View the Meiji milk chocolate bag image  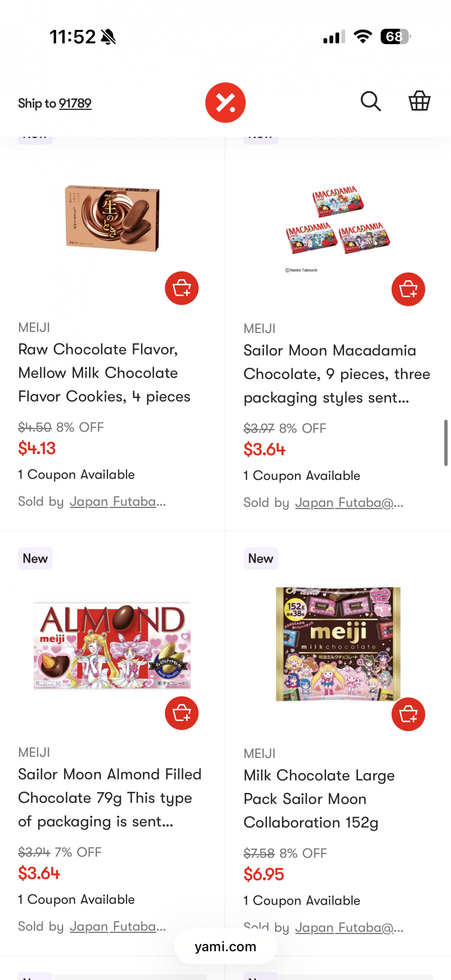pyautogui.click(x=338, y=644)
